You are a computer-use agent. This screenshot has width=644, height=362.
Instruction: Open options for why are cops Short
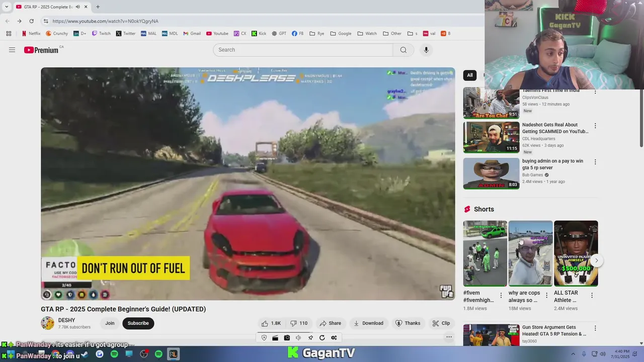(546, 295)
